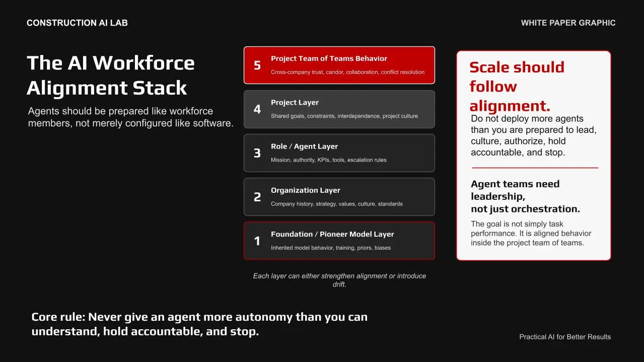644x362 pixels.
Task: Click the red 'Scale should follow alignment.' heading
Action: pos(517,87)
